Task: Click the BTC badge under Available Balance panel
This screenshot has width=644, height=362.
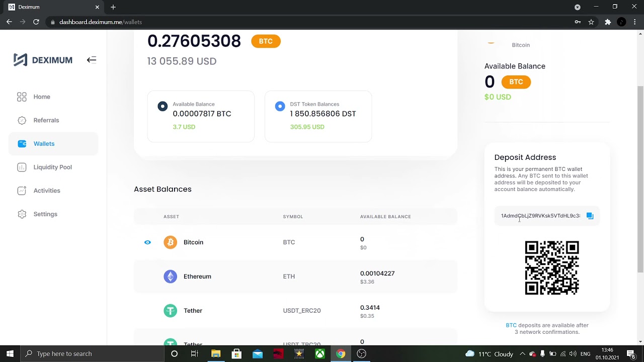Action: tap(516, 82)
